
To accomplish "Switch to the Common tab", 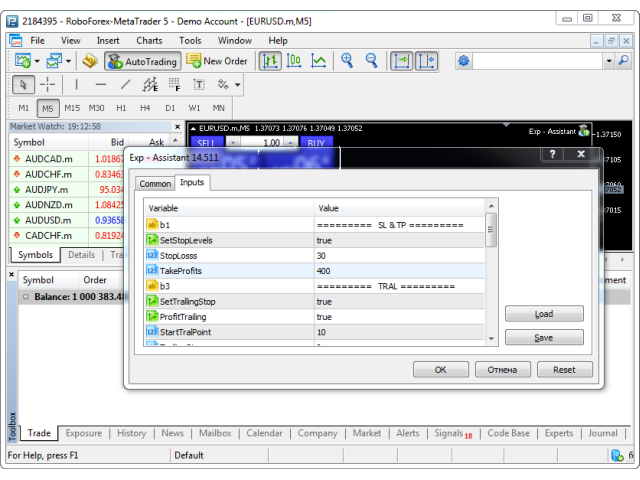I will [155, 184].
